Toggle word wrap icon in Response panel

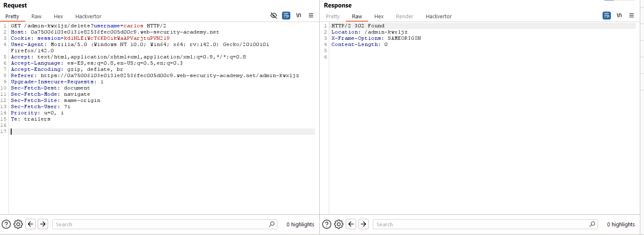[607, 16]
